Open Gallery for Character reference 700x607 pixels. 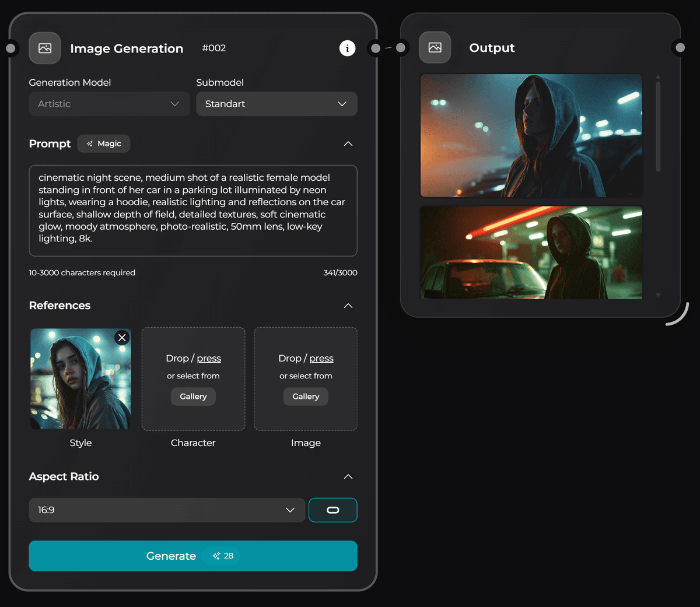[x=193, y=397]
